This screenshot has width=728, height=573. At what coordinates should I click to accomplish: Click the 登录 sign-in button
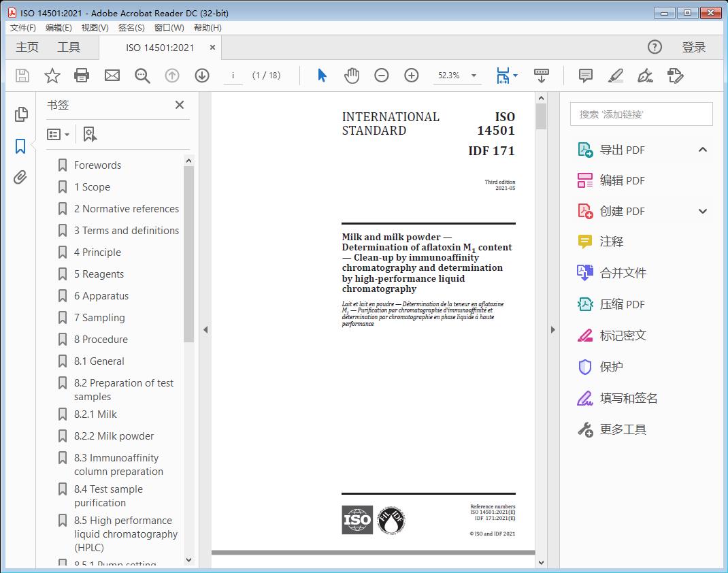pos(693,47)
